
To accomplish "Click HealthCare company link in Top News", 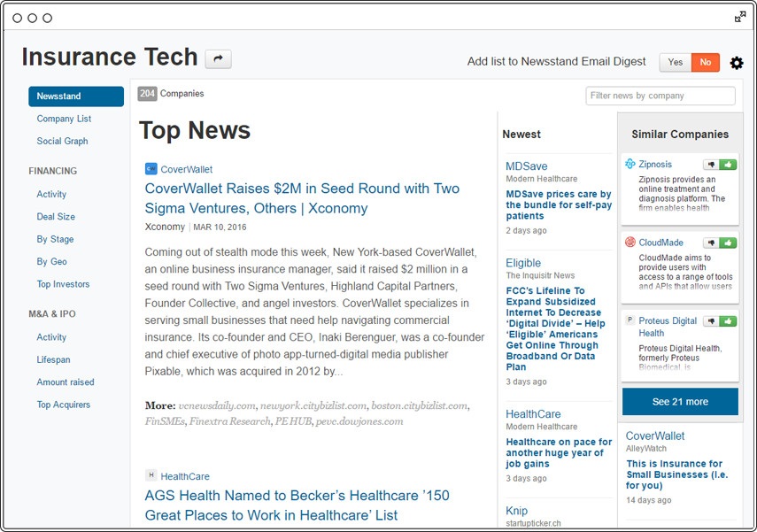I will 185,476.
